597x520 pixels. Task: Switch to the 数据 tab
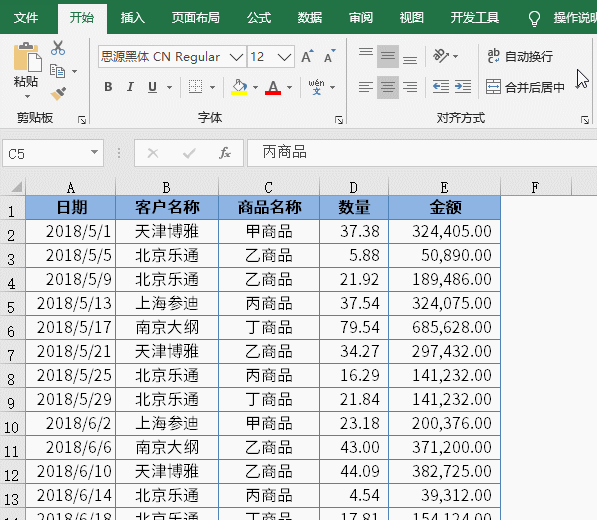[310, 18]
